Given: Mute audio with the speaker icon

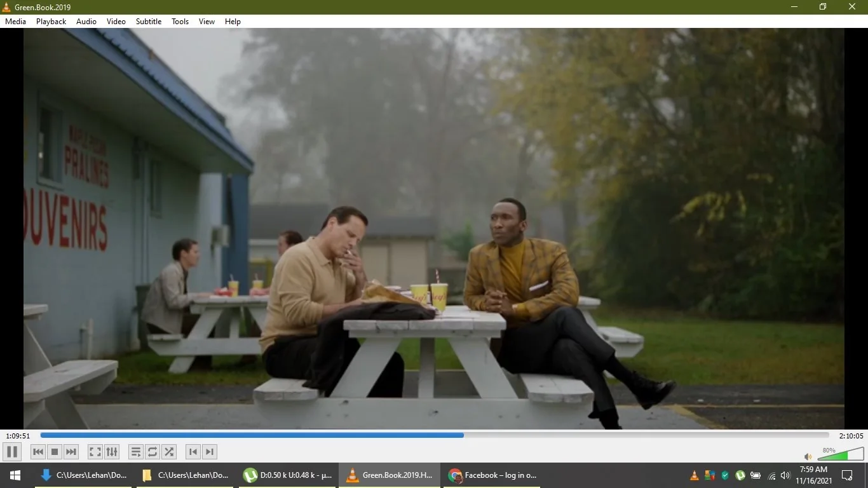Looking at the screenshot, I should click(x=808, y=456).
